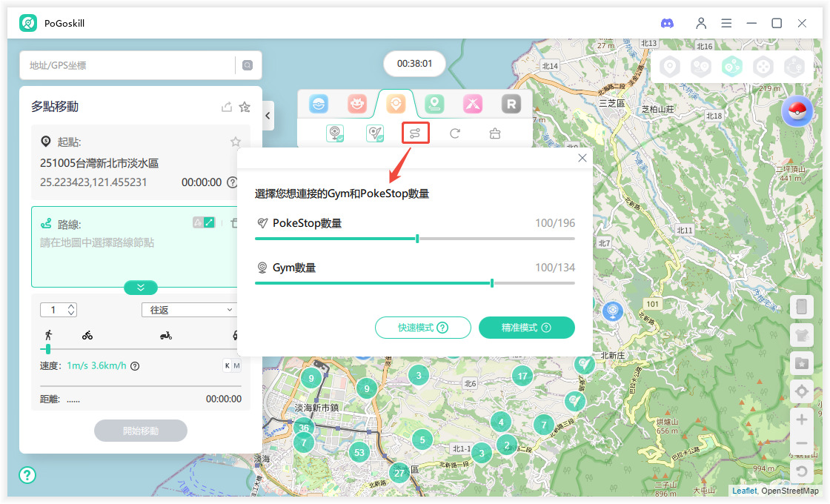Click the t-shirt icon on the right sidebar
The height and width of the screenshot is (504, 830).
[x=801, y=335]
